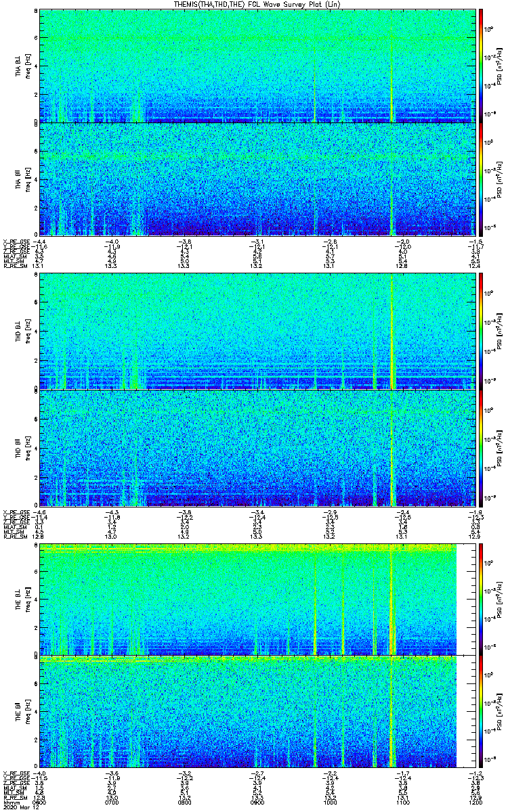Image resolution: width=508 pixels, height=812 pixels.
Task: Click the THA B-parallel spectrogram panel
Action: click(x=256, y=179)
